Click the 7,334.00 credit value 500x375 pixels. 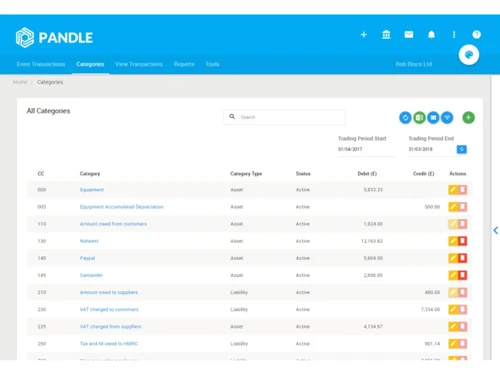pos(430,310)
